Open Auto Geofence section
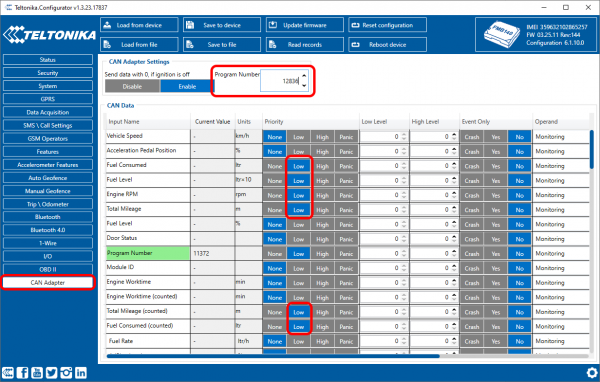 coord(48,178)
